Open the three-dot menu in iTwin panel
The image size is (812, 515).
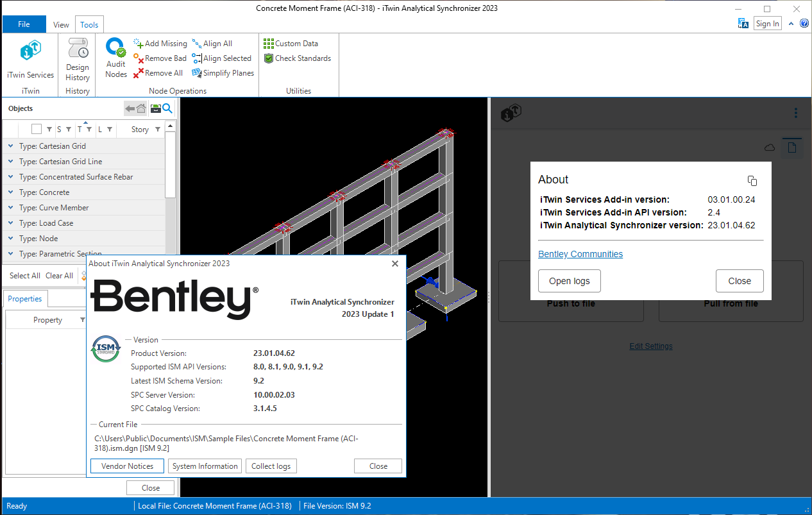796,114
